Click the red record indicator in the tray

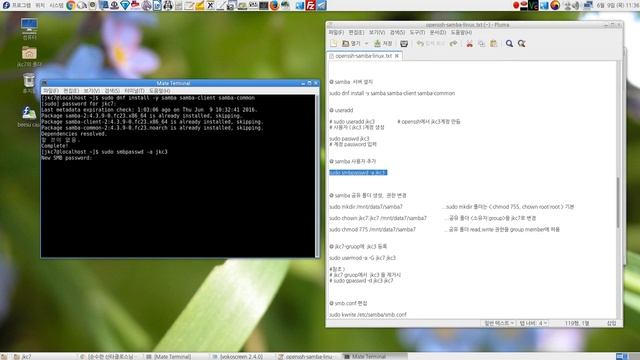point(516,5)
